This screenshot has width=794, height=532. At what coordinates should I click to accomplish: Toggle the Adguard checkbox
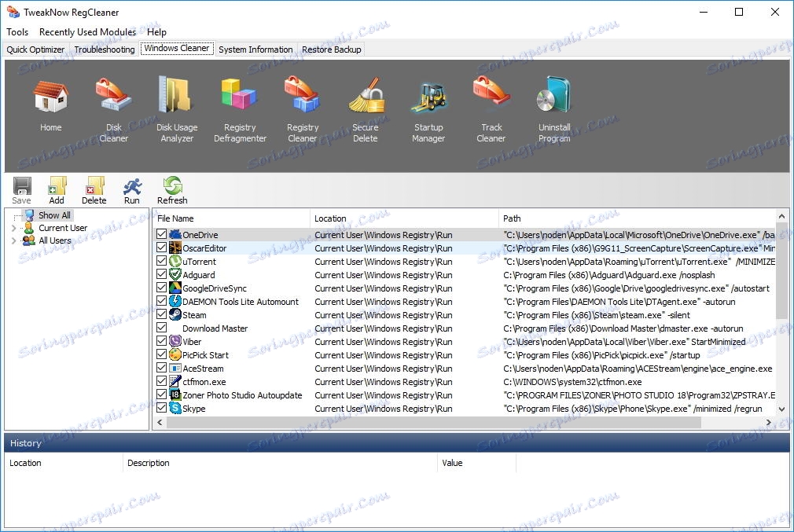click(x=161, y=273)
